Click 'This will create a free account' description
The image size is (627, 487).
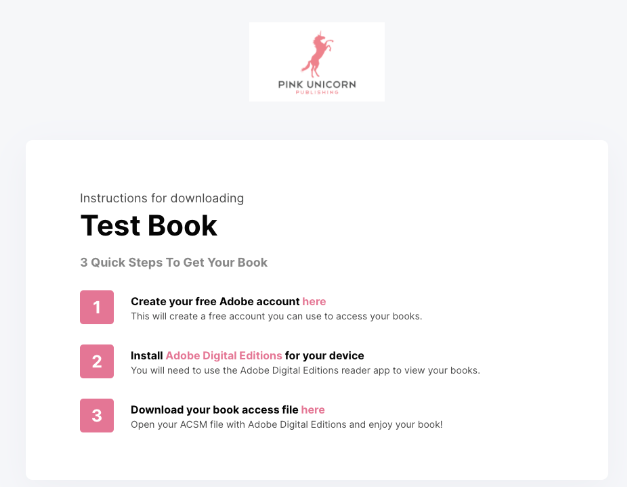coord(276,316)
